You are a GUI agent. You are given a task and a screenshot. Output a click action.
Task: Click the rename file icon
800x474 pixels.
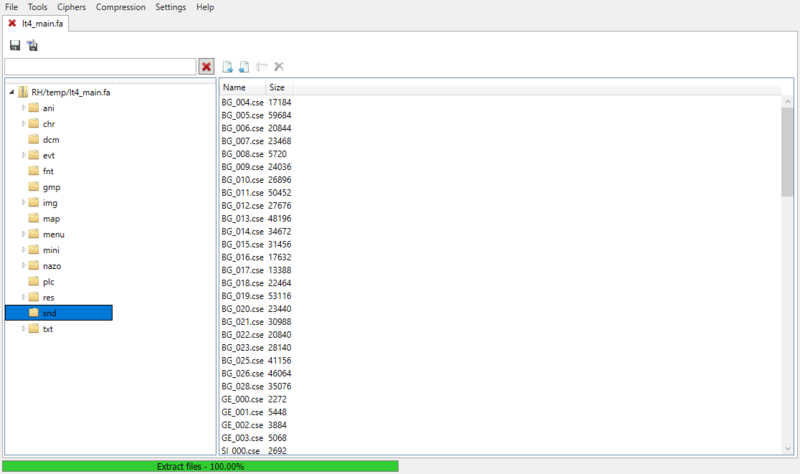262,66
